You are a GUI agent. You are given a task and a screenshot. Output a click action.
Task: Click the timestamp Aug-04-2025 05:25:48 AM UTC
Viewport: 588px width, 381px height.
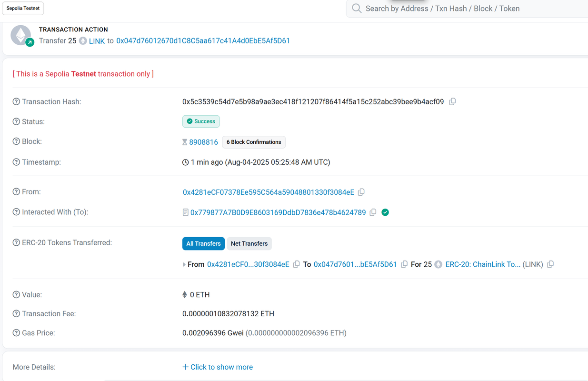coord(278,162)
